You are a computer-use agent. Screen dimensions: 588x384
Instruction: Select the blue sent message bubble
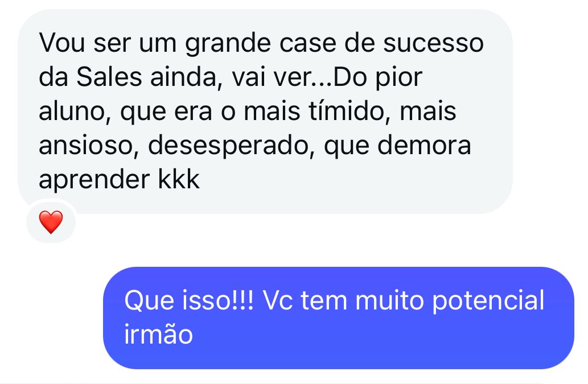tap(339, 317)
